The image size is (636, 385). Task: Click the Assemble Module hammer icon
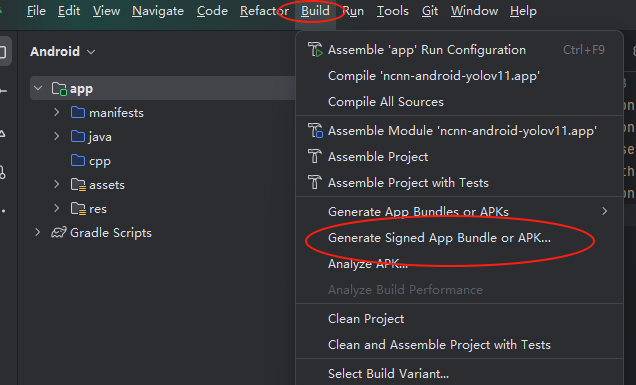(315, 131)
